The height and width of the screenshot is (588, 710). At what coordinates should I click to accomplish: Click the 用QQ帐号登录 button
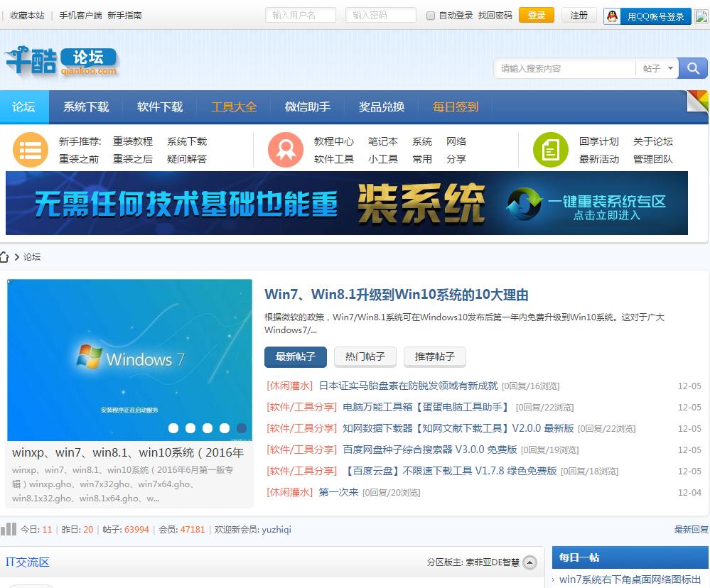tap(647, 16)
